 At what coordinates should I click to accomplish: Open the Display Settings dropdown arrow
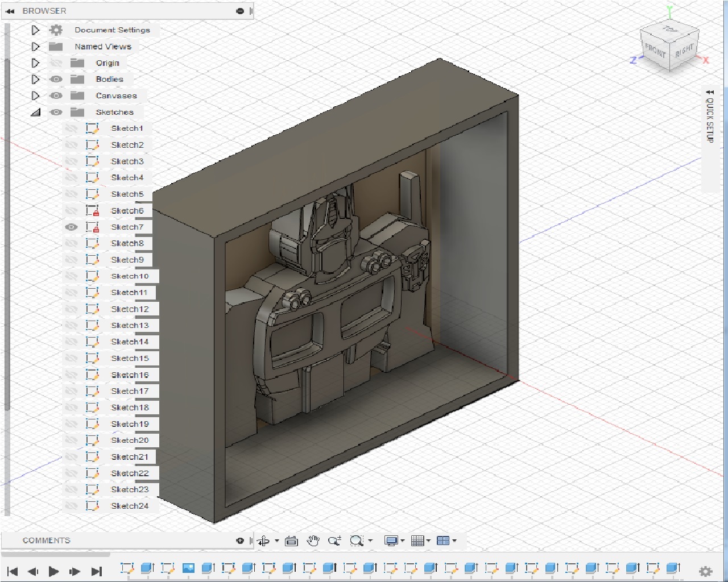tap(403, 541)
